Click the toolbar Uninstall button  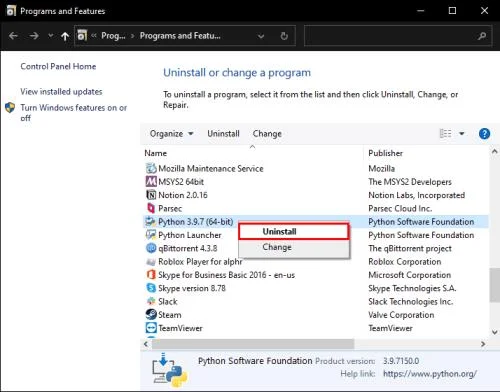[x=223, y=134]
